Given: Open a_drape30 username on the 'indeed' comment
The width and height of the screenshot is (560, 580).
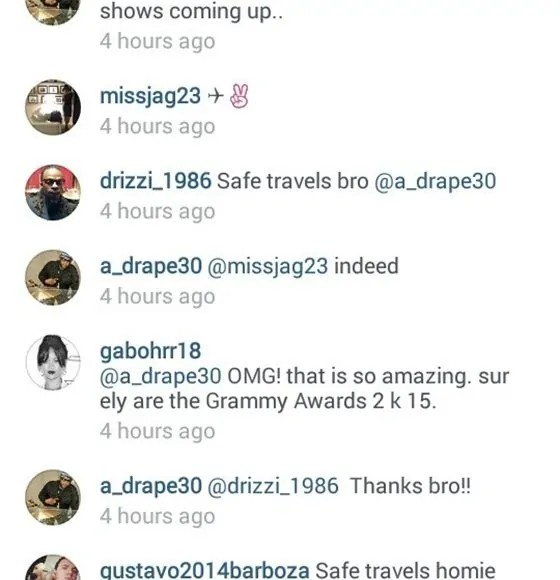Looking at the screenshot, I should (151, 266).
